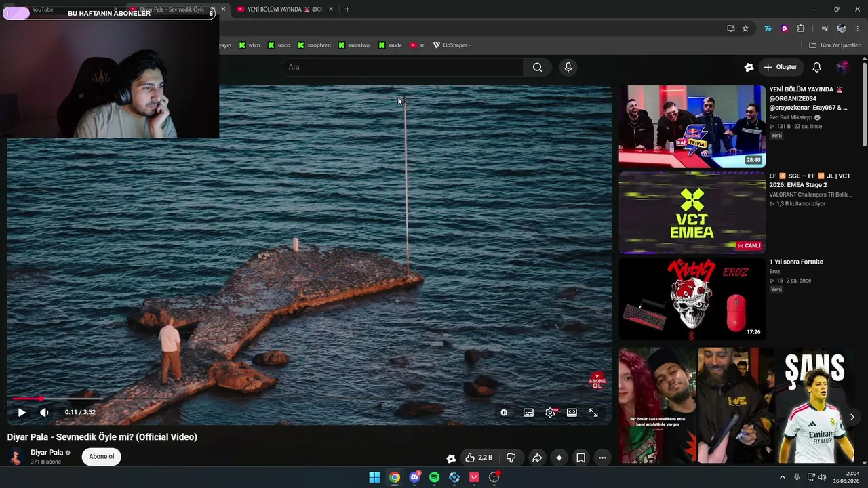The image size is (868, 488).
Task: Open the Diyar Pala channel avatar
Action: click(16, 457)
